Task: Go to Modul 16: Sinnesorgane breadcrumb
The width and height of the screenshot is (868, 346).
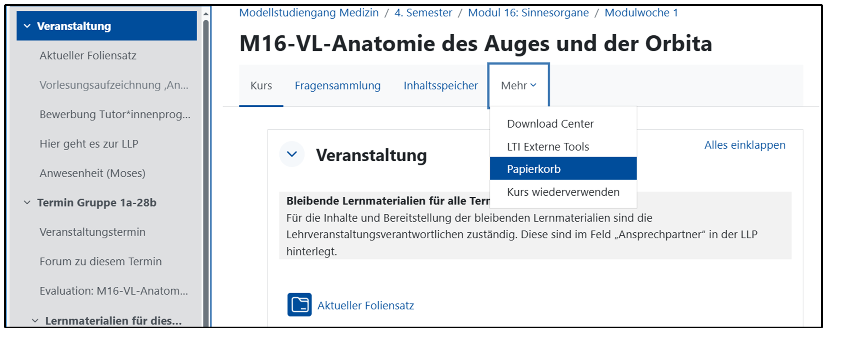Action: 528,13
